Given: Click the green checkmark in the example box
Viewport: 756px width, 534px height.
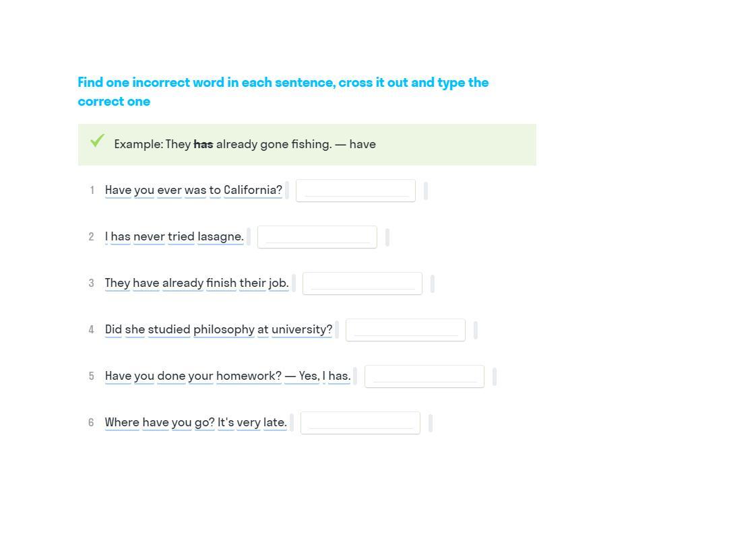Looking at the screenshot, I should [98, 141].
